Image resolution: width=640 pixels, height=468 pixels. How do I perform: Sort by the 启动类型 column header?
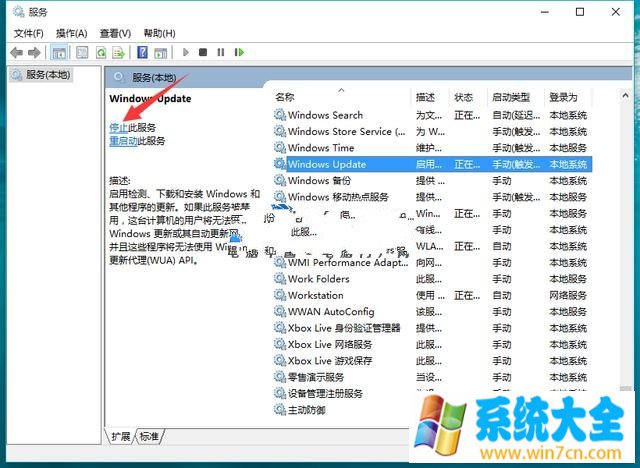click(x=511, y=97)
